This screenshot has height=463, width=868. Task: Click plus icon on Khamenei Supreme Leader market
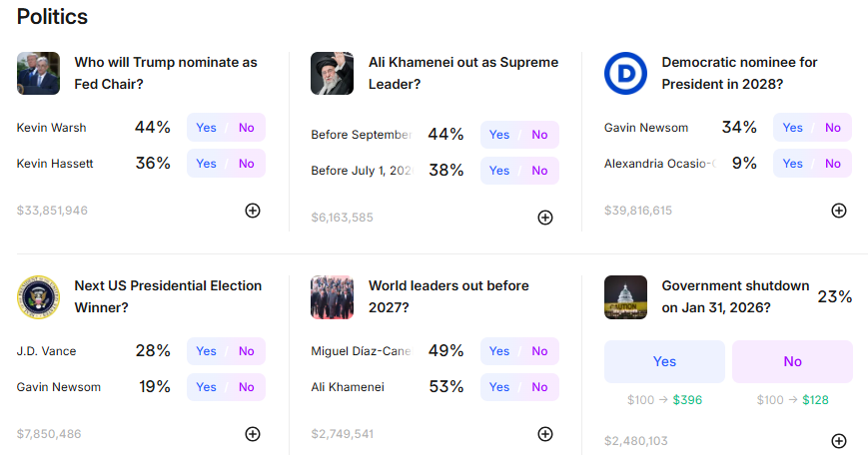545,218
